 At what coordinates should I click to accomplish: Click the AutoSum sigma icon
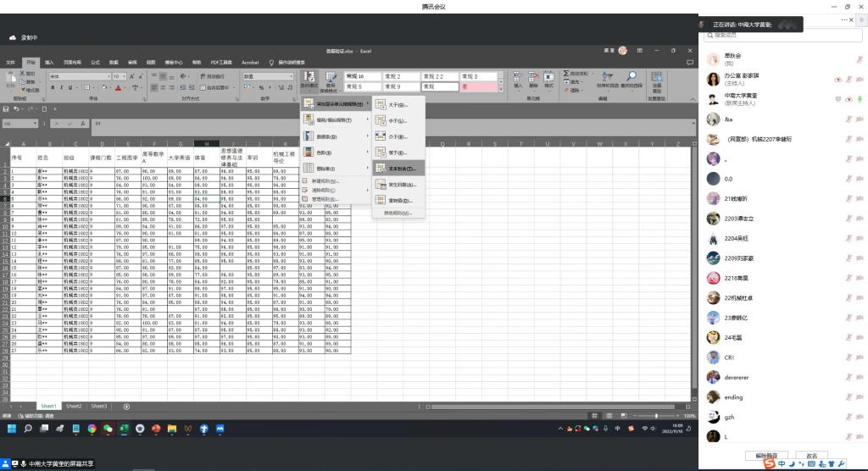pos(565,73)
